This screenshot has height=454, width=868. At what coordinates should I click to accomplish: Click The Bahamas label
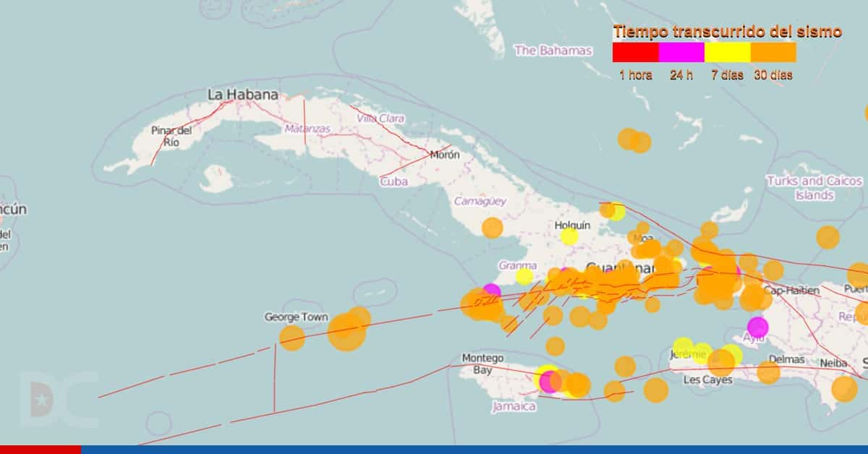tap(553, 51)
